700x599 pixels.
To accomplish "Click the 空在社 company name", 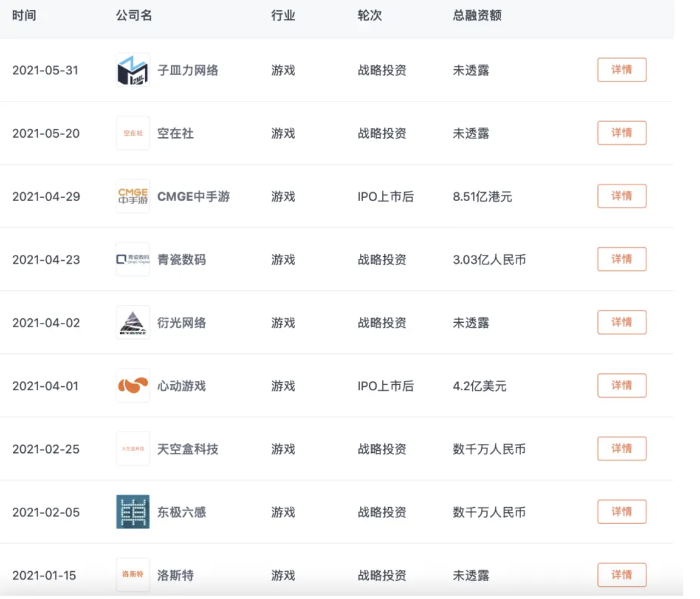I will point(176,133).
